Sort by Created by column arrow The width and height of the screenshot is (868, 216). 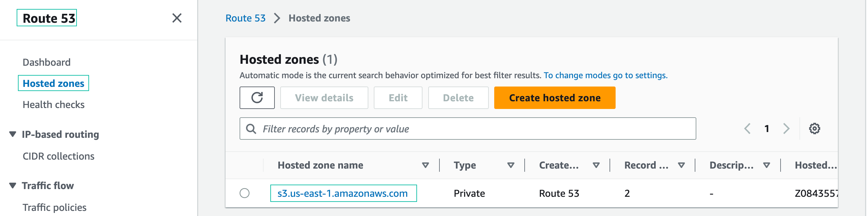click(596, 165)
